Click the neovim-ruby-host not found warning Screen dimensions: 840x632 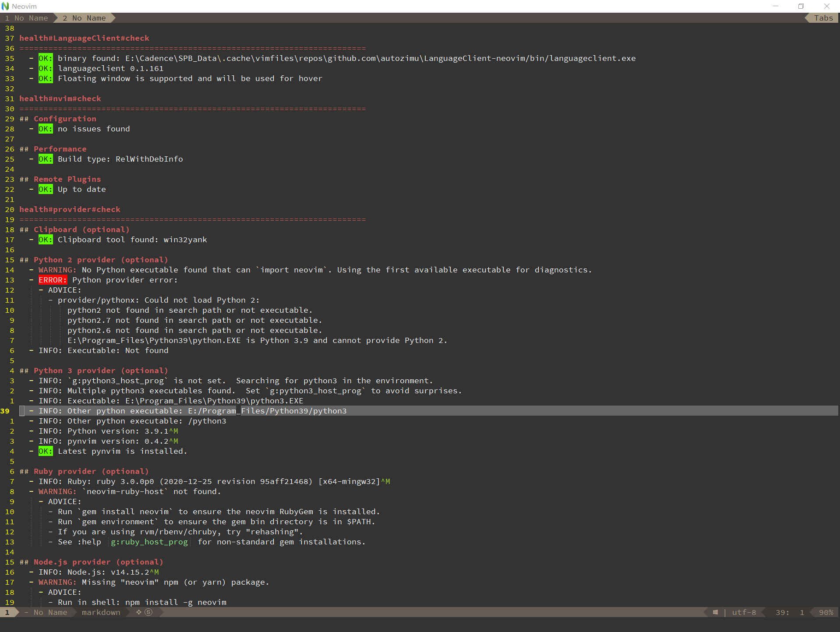tap(125, 491)
